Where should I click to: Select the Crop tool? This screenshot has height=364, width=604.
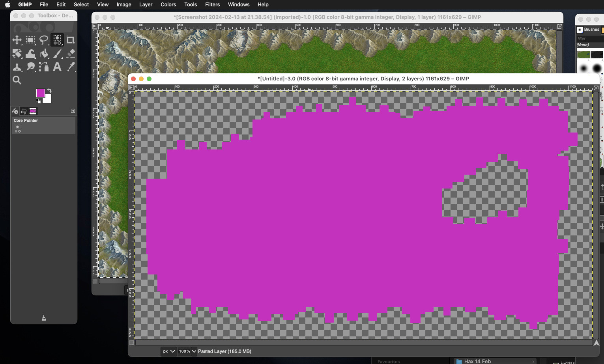tap(71, 40)
